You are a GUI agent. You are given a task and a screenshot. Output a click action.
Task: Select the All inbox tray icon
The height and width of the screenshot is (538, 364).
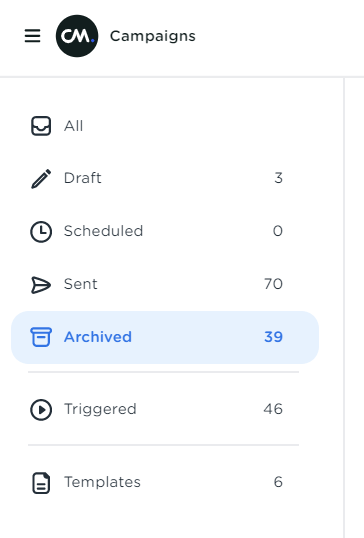pos(41,126)
